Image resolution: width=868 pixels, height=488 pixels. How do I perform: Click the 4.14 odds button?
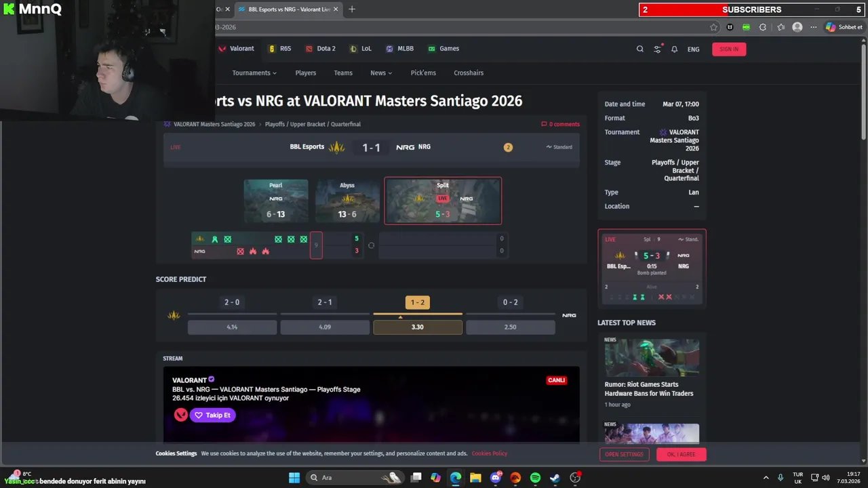click(232, 327)
